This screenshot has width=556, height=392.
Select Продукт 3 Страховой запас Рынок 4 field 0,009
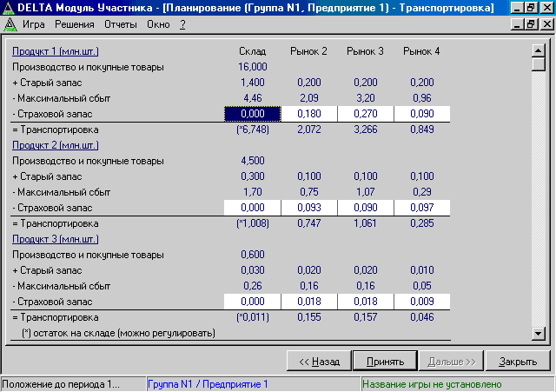click(422, 302)
